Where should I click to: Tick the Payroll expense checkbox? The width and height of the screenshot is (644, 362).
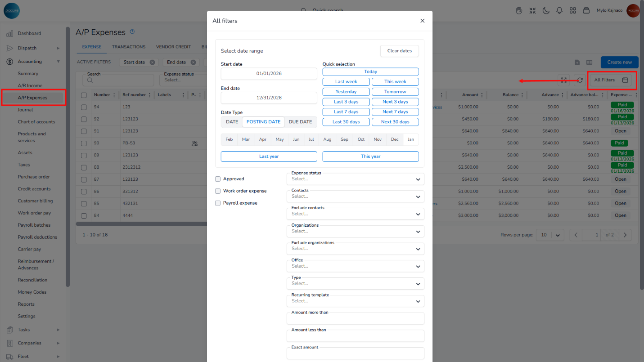218,203
